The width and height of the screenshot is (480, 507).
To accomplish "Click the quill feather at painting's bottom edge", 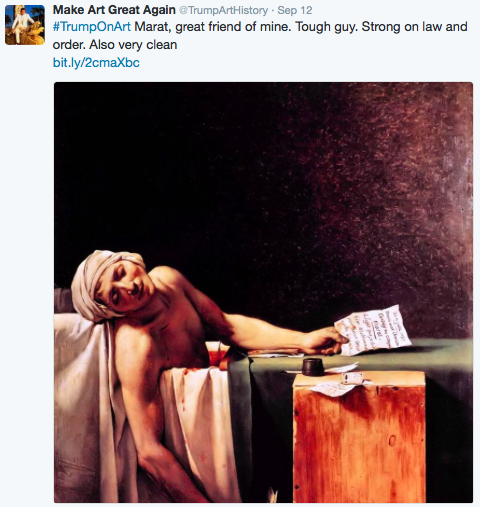I will 274,496.
